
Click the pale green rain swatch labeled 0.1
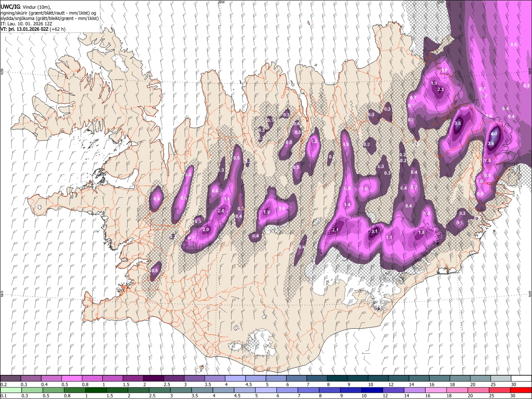11,390
